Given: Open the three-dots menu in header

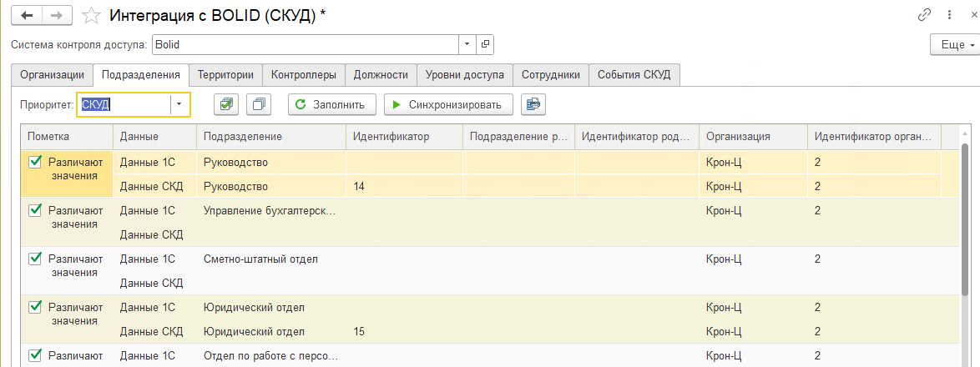Looking at the screenshot, I should [x=949, y=15].
